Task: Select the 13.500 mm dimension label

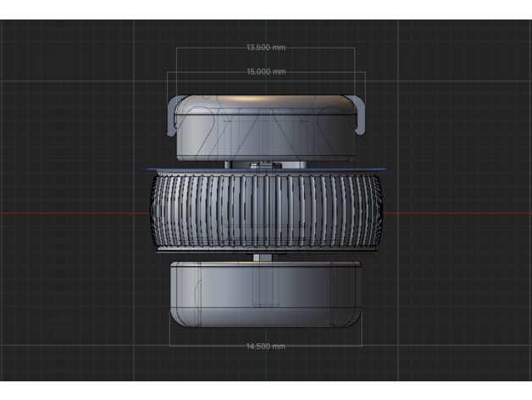Action: pyautogui.click(x=265, y=47)
